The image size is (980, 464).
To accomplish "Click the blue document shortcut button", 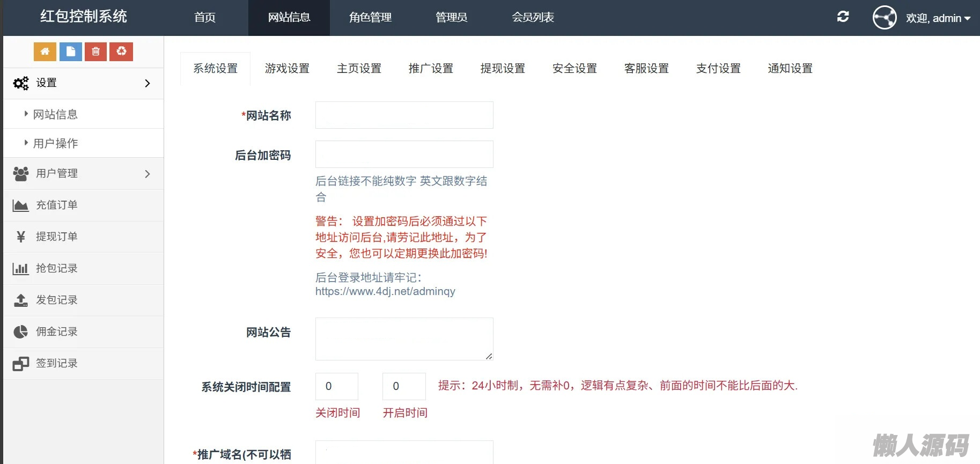I will pos(71,51).
